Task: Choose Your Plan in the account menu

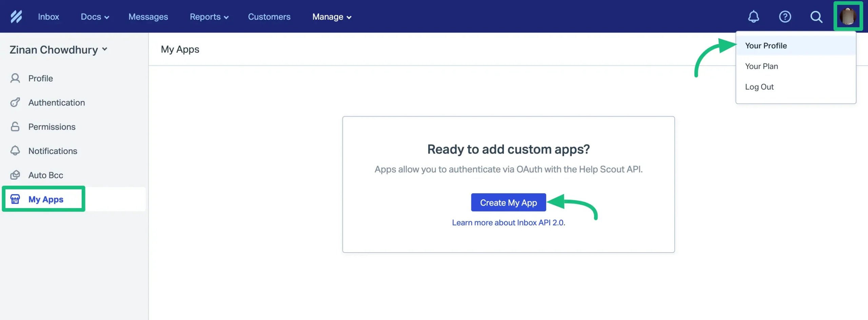Action: (x=762, y=66)
